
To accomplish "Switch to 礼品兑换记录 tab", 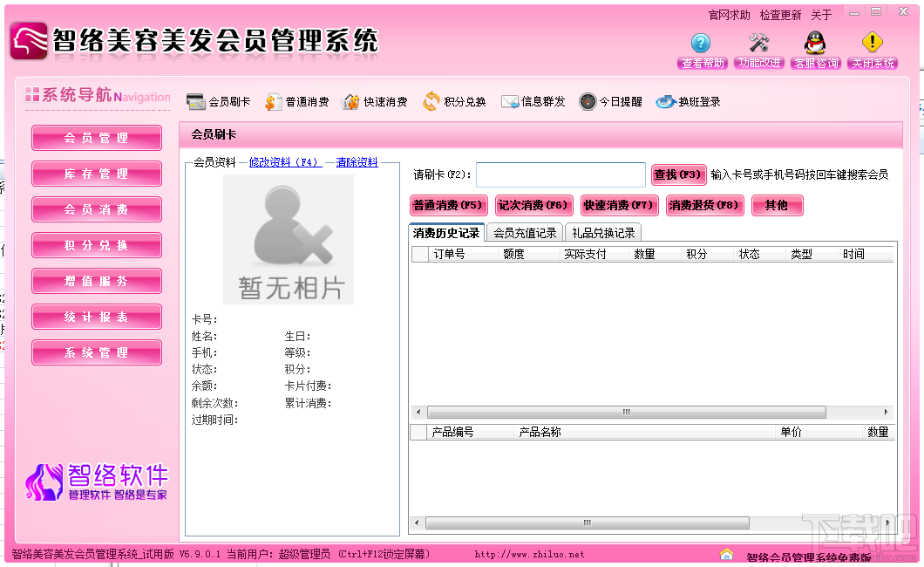I will 603,233.
